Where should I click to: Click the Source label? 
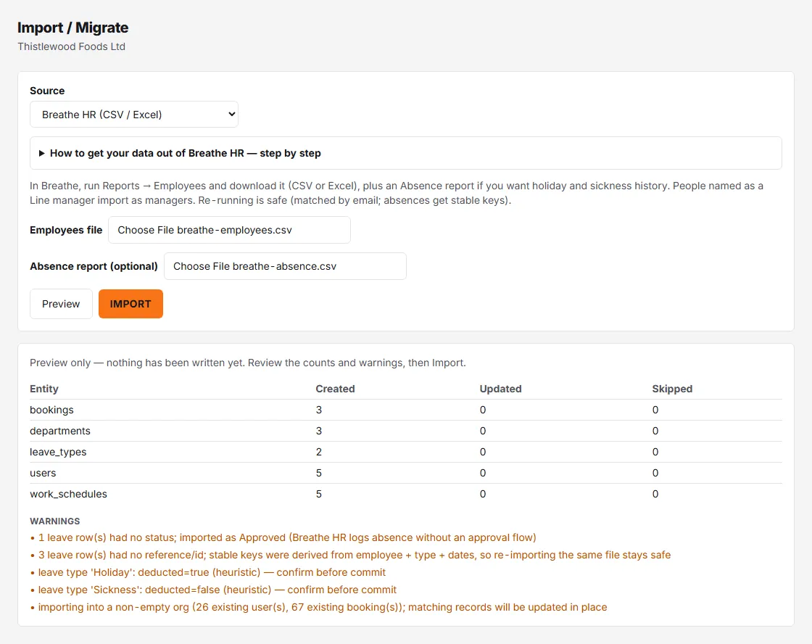click(47, 91)
